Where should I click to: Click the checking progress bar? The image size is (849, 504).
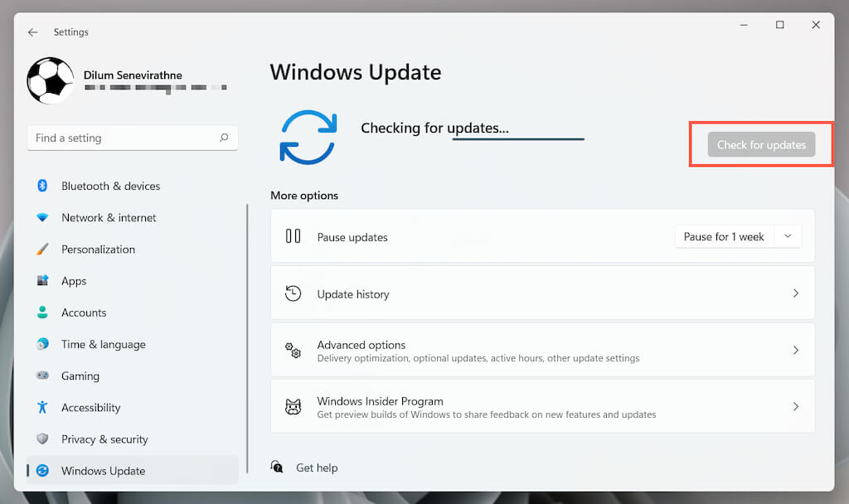pos(518,139)
